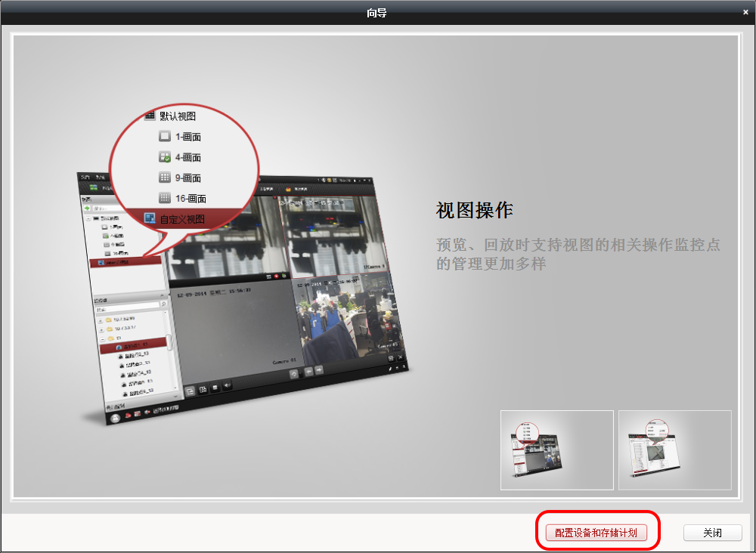This screenshot has width=756, height=553.
Task: Click the 16-画面 grid layout icon
Action: [x=165, y=198]
